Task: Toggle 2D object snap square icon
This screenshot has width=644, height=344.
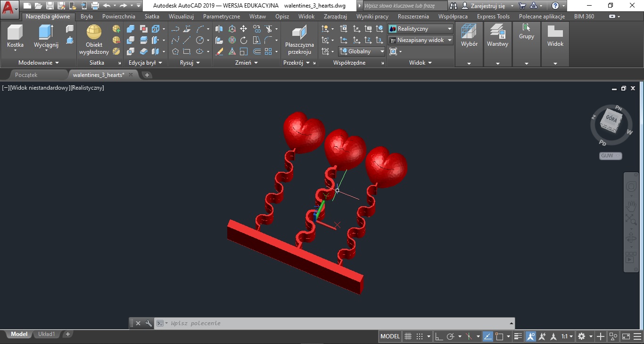Action: 500,336
